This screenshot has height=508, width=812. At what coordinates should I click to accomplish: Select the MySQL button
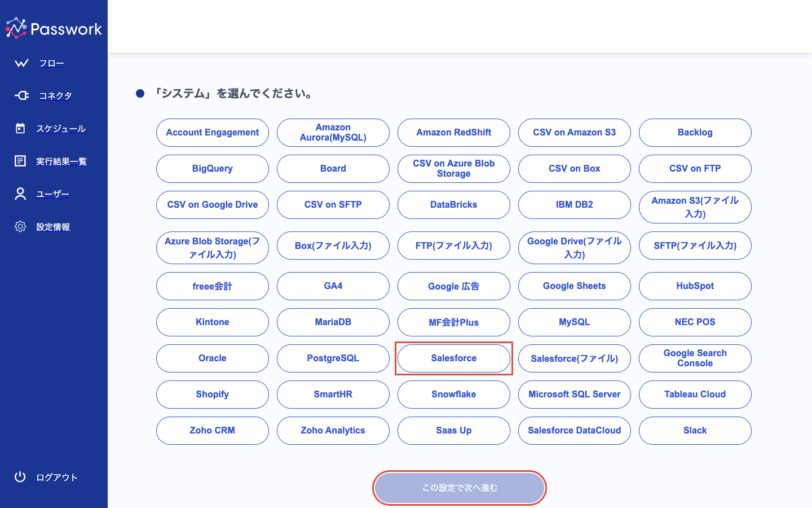click(x=575, y=322)
